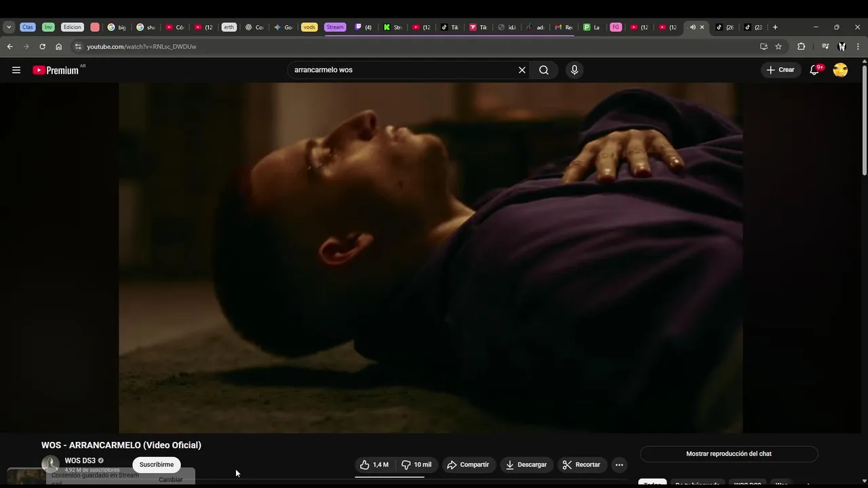Open the WOS DS3 channel avatar
The height and width of the screenshot is (488, 868).
pyautogui.click(x=50, y=464)
